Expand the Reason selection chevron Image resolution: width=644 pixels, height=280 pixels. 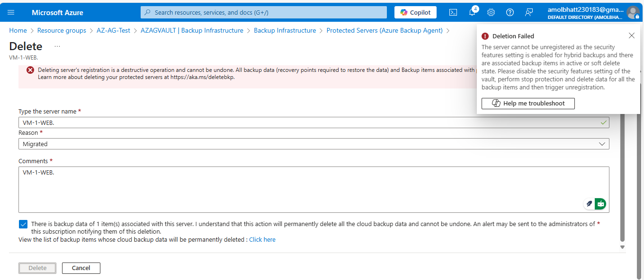(602, 144)
